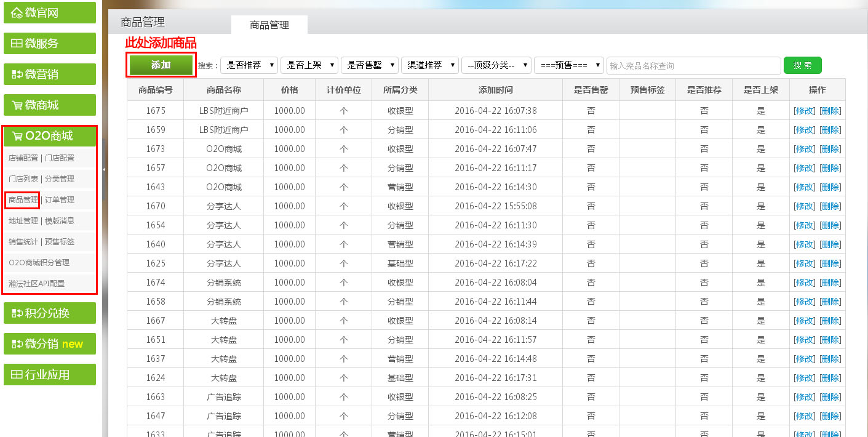Screen dimensions: 868x437
Task: Open the 微官网 sidebar section
Action: coord(50,13)
